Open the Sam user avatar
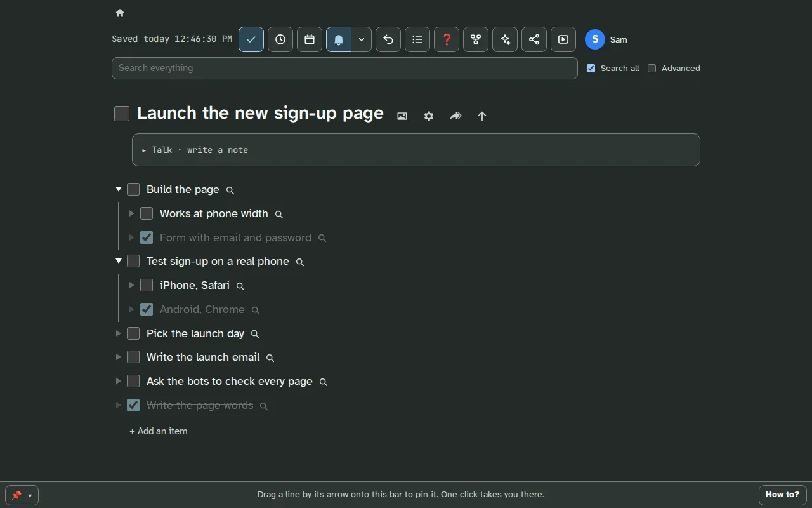The image size is (812, 508). 595,39
